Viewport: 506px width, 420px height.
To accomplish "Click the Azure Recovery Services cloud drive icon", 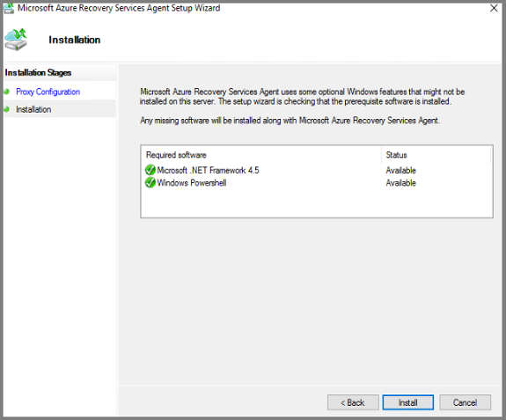I will pyautogui.click(x=16, y=40).
